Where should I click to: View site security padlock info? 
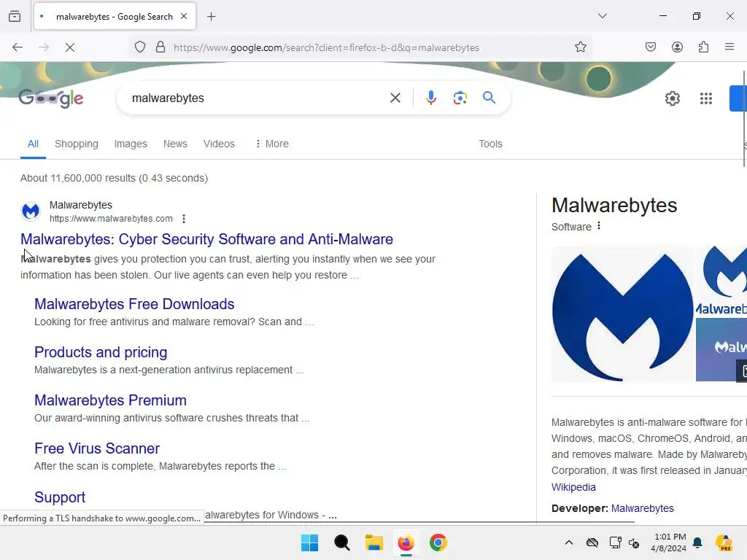click(x=160, y=47)
